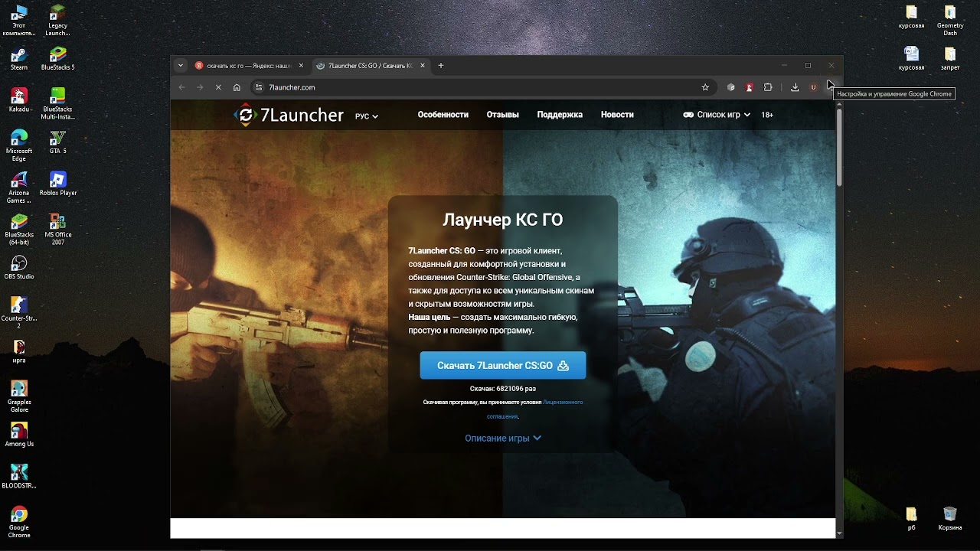980x551 pixels.
Task: Select the р6 folder on desktop
Action: pyautogui.click(x=911, y=518)
